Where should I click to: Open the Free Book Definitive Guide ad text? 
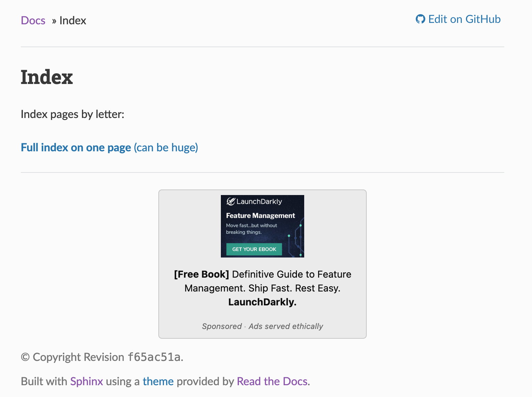click(263, 288)
